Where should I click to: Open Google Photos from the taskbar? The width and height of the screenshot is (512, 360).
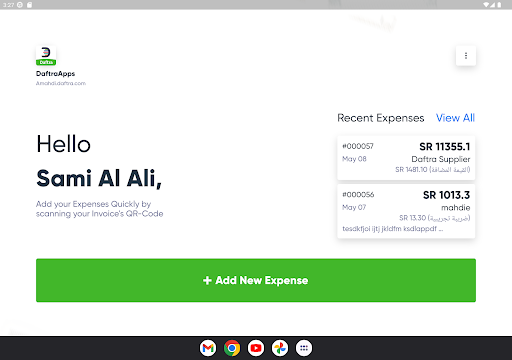pyautogui.click(x=280, y=348)
